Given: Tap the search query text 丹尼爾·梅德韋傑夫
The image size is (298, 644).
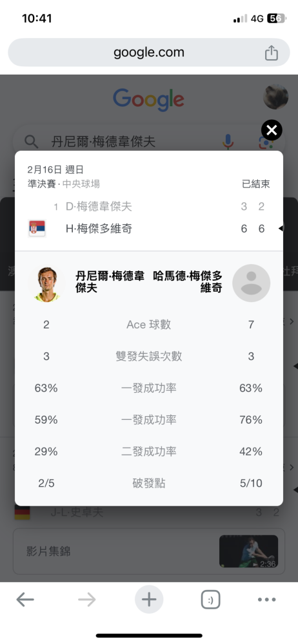Looking at the screenshot, I should [x=103, y=142].
